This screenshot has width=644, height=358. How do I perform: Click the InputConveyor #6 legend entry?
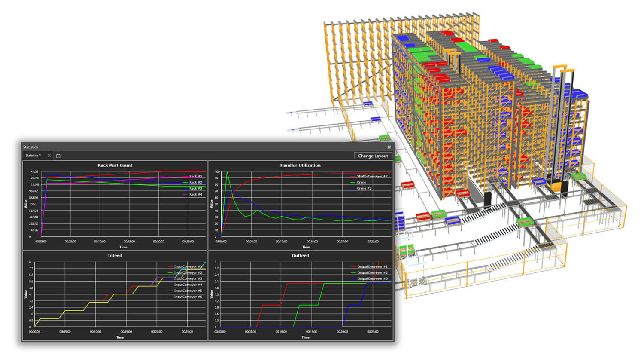coord(185,297)
